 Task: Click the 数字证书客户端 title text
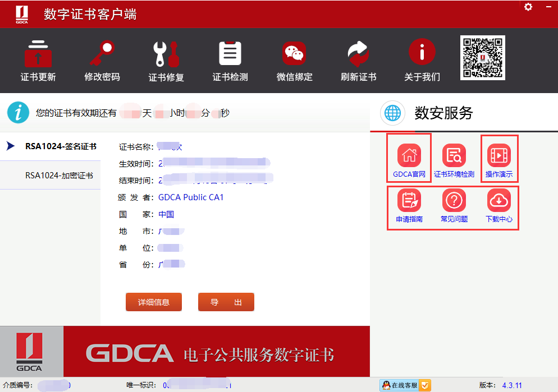90,14
